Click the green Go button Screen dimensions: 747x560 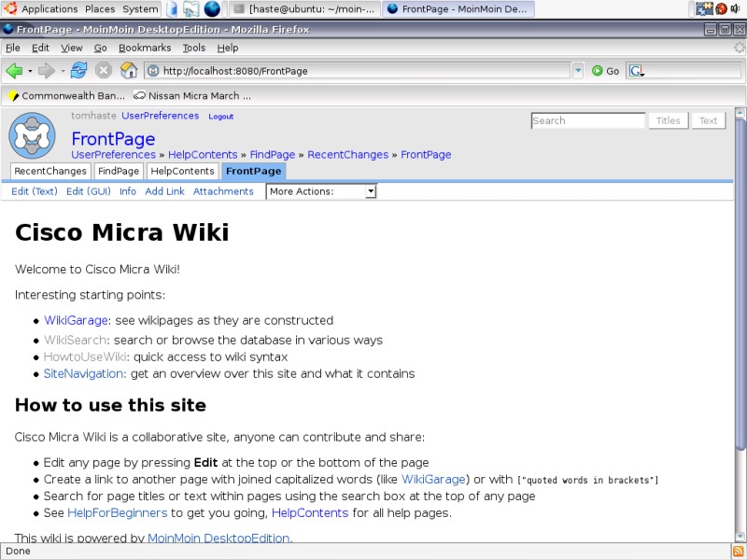click(x=605, y=71)
